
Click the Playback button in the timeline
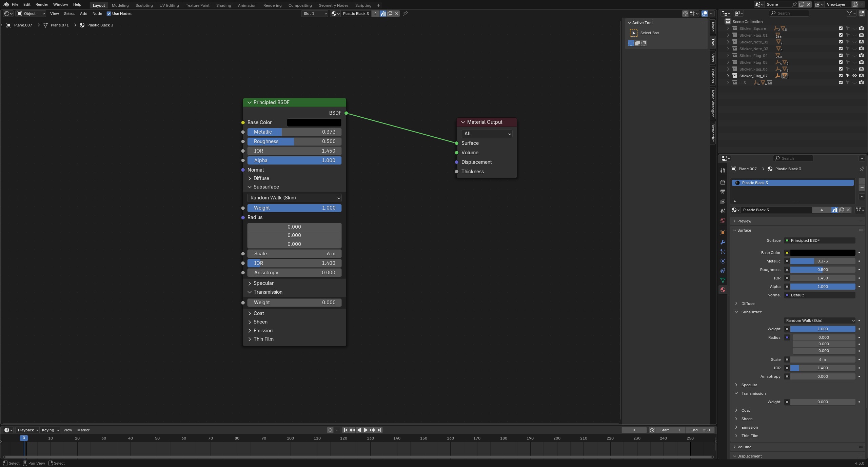(x=28, y=430)
